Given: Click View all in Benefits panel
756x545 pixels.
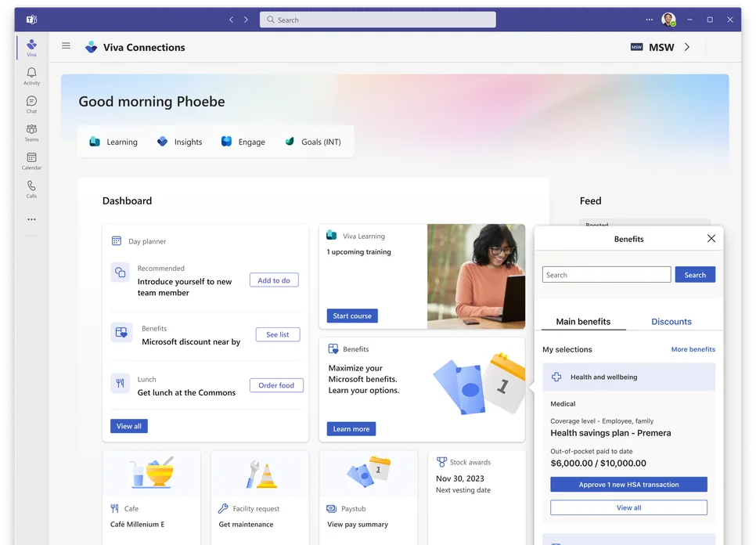Looking at the screenshot, I should [x=628, y=507].
